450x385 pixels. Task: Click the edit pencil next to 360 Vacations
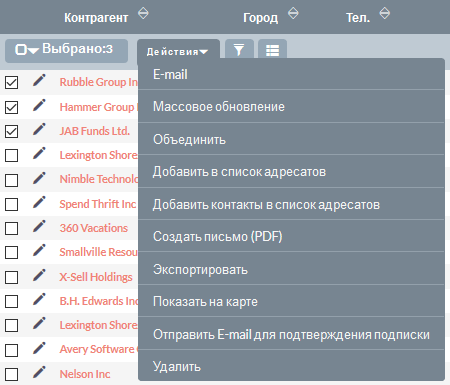coord(39,227)
